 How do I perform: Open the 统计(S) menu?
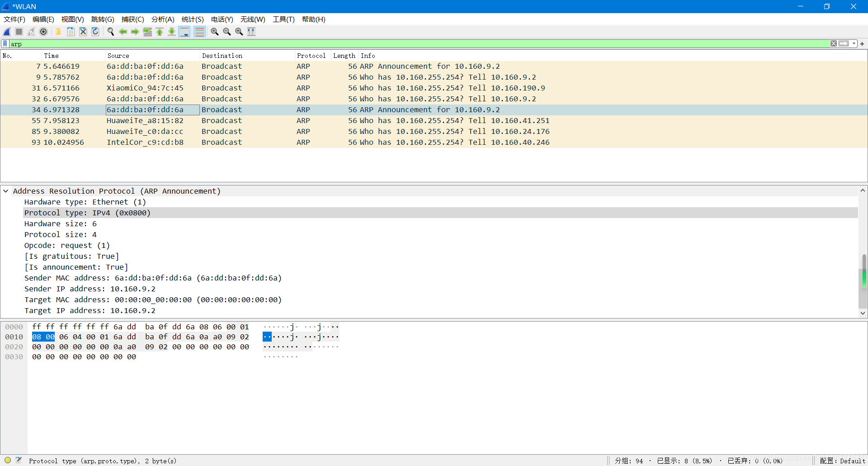point(193,19)
